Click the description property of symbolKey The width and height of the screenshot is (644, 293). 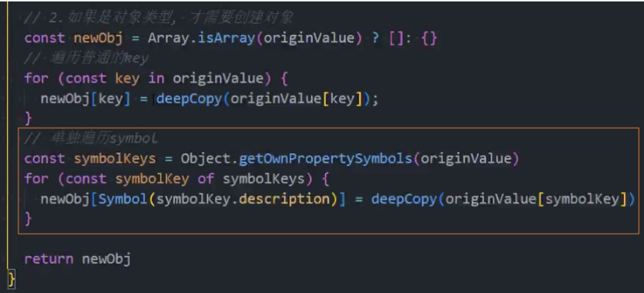[x=284, y=199]
